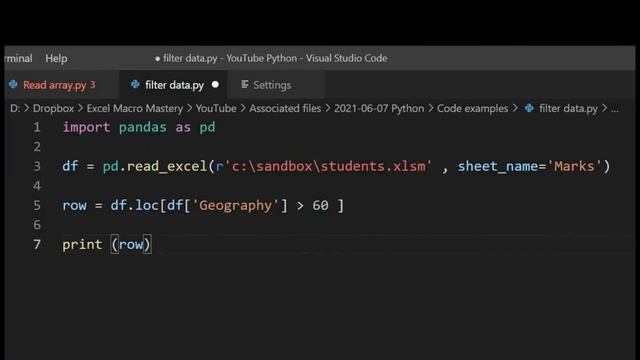Click 'row' inside print parentheses

point(131,245)
